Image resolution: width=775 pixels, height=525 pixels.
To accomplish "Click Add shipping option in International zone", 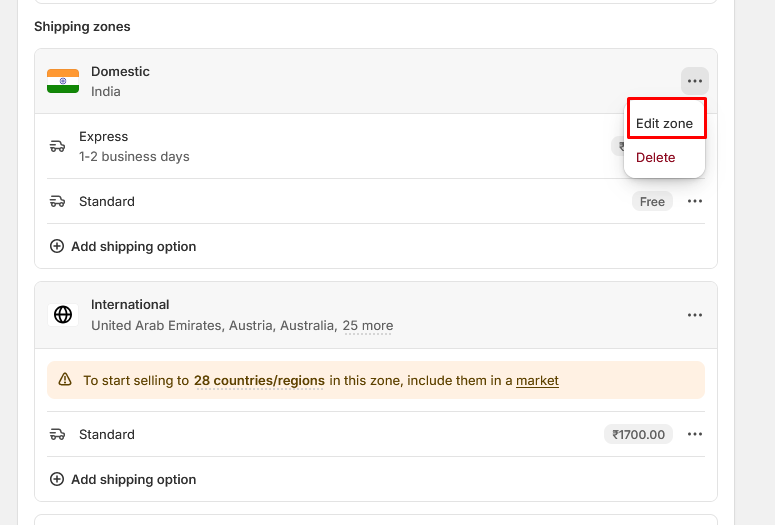I will coord(133,479).
